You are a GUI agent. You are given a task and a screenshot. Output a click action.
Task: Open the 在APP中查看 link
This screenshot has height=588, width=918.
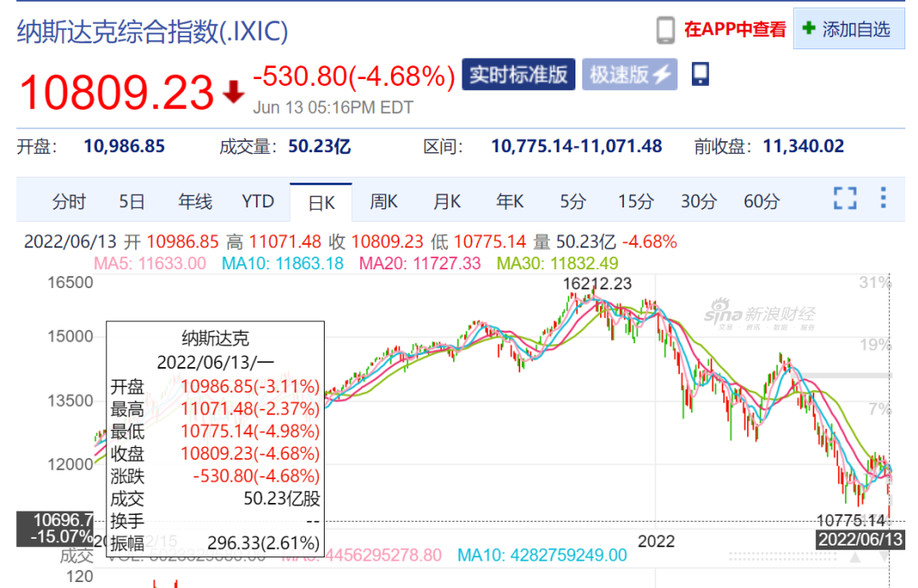click(x=734, y=28)
